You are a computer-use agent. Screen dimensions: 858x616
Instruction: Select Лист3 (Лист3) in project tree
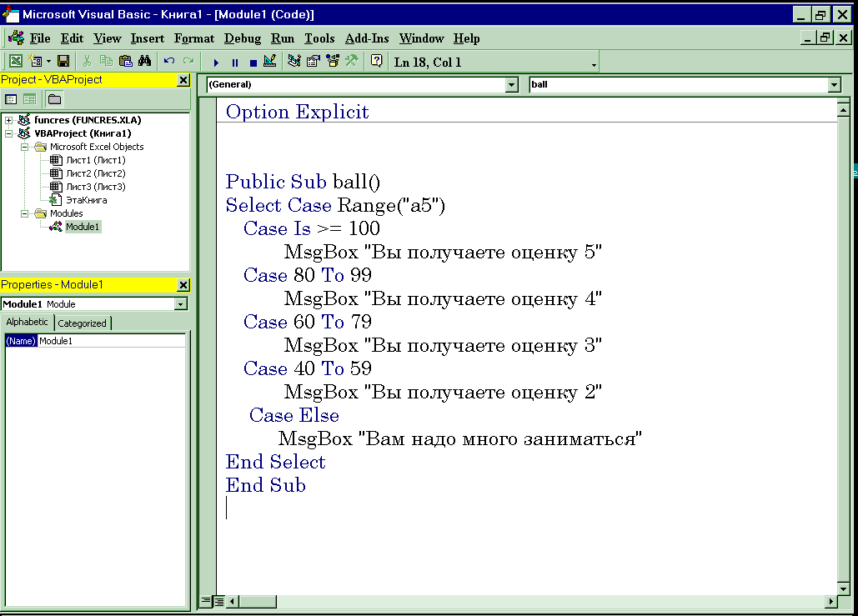pyautogui.click(x=96, y=187)
